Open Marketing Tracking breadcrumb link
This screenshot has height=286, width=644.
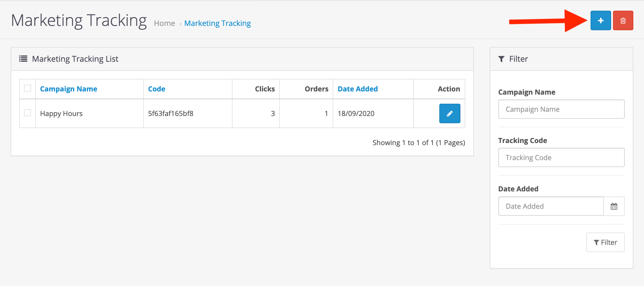click(218, 24)
